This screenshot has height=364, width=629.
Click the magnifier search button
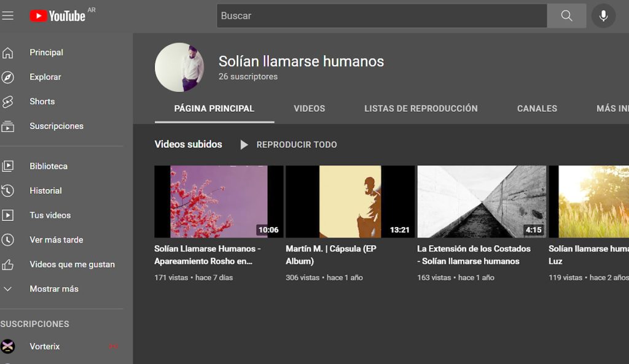pos(566,16)
